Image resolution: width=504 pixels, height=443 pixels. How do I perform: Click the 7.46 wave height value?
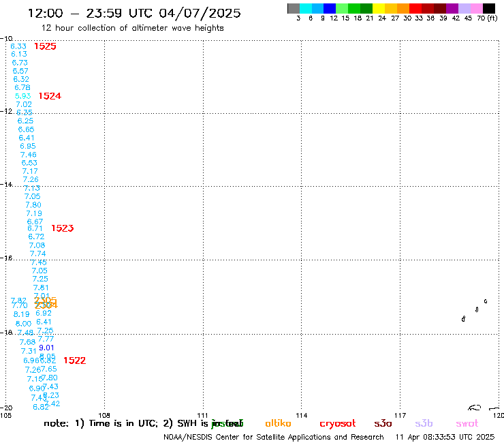click(x=29, y=155)
